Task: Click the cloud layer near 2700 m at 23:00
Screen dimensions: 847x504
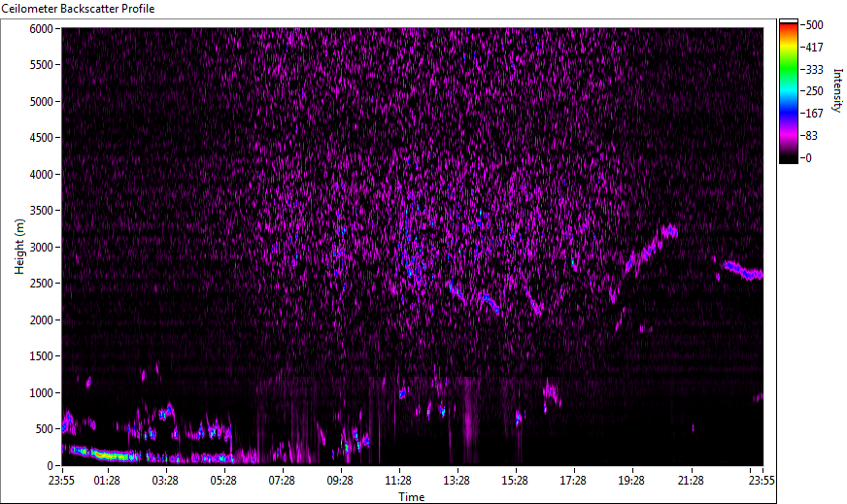Action: (743, 271)
